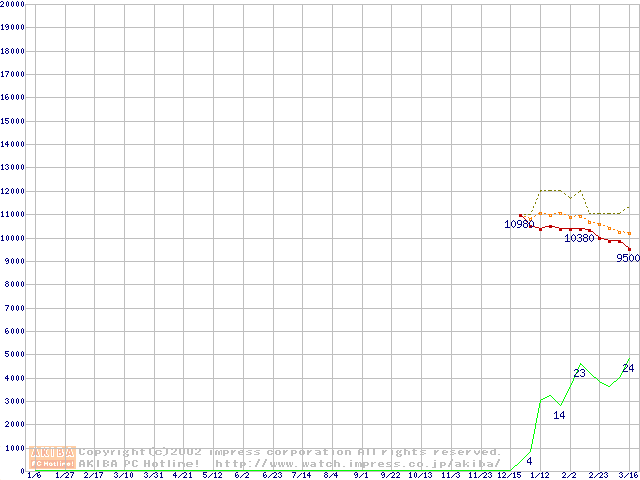Click the last red data point at 9500
The height and width of the screenshot is (480, 640).
[629, 249]
